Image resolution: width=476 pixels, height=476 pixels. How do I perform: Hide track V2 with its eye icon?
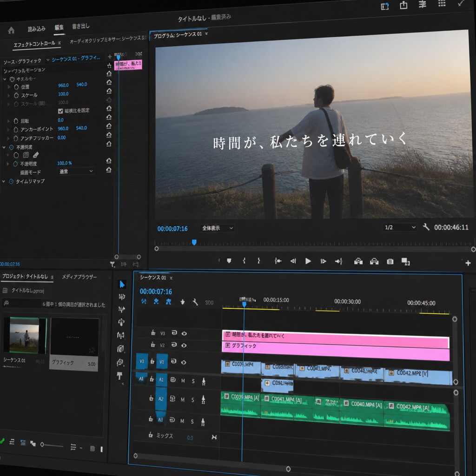[x=184, y=345]
